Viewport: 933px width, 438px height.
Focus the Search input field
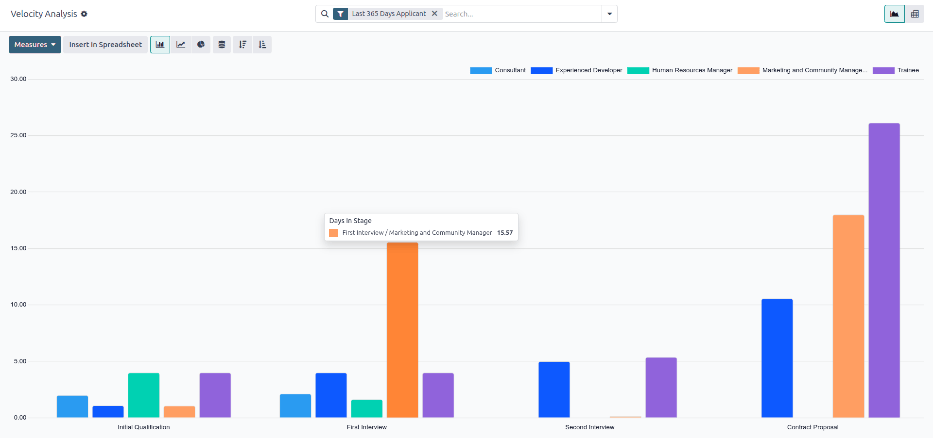[521, 14]
